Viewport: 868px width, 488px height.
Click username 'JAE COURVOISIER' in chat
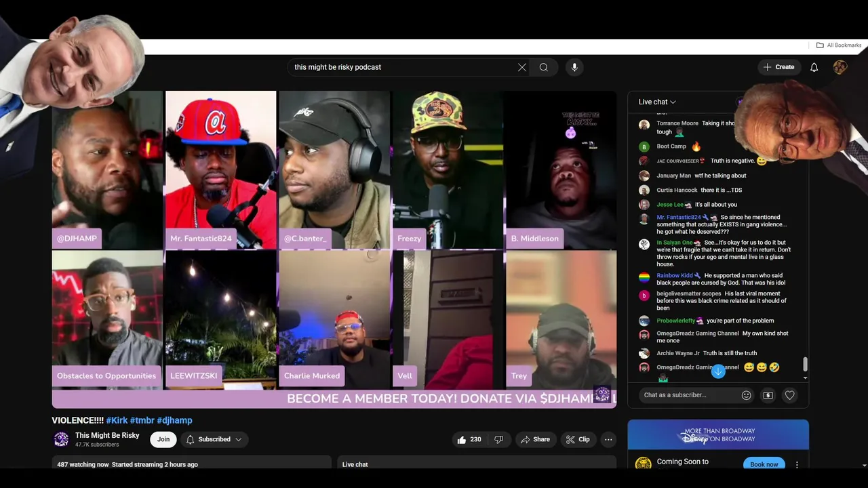pyautogui.click(x=677, y=161)
